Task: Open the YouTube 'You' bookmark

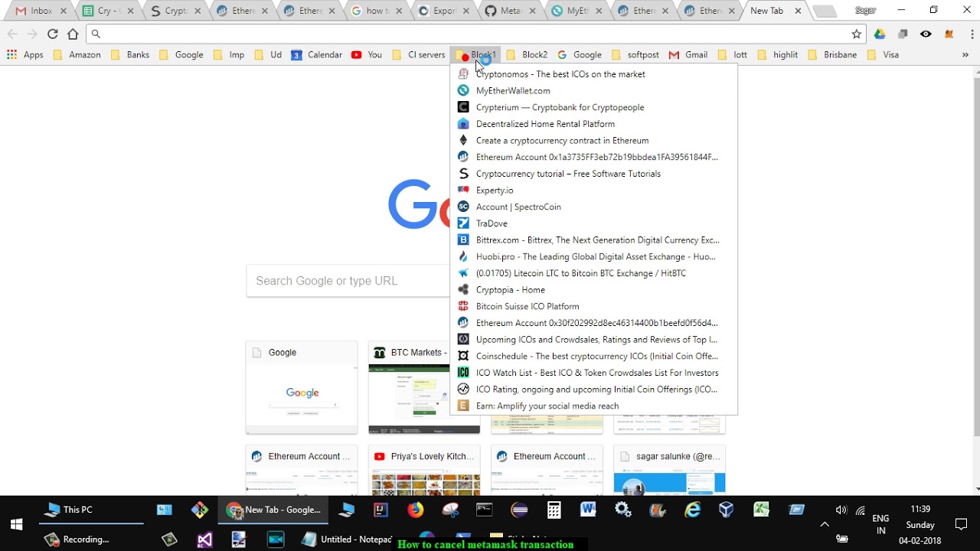Action: tap(367, 55)
